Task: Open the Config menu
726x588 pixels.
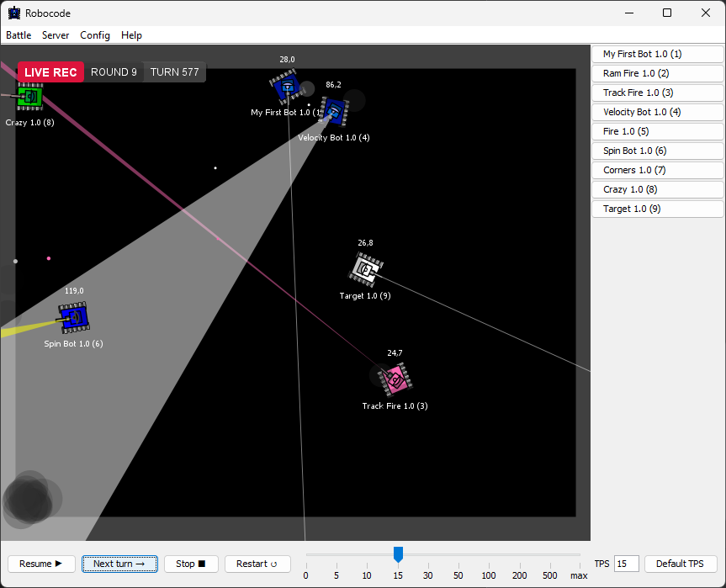Action: tap(95, 35)
